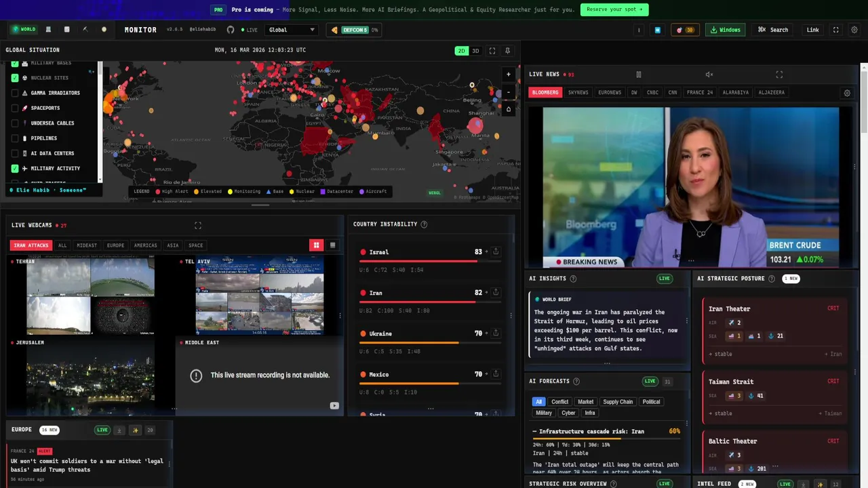Enable the Pipelines layer checkbox
This screenshot has width=868, height=488.
[15, 138]
